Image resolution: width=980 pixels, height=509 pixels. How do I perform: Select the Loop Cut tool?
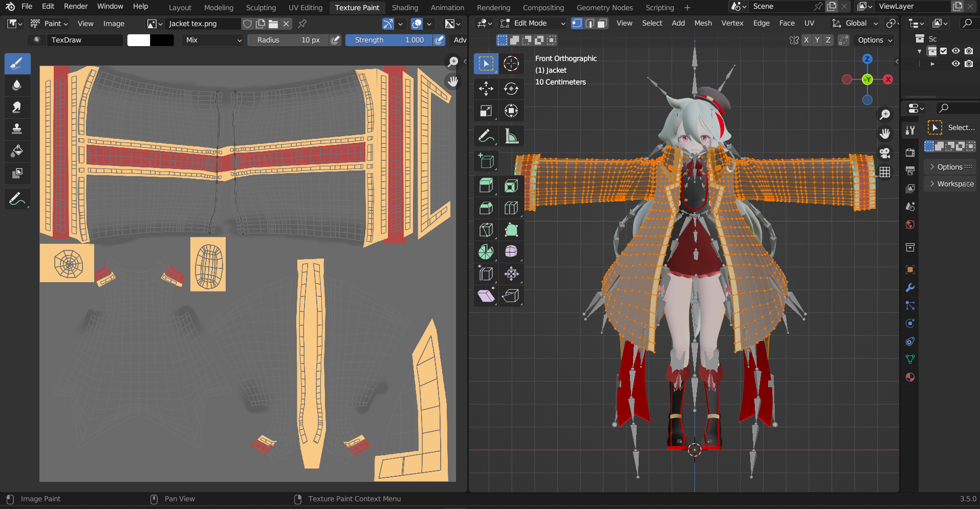[511, 208]
